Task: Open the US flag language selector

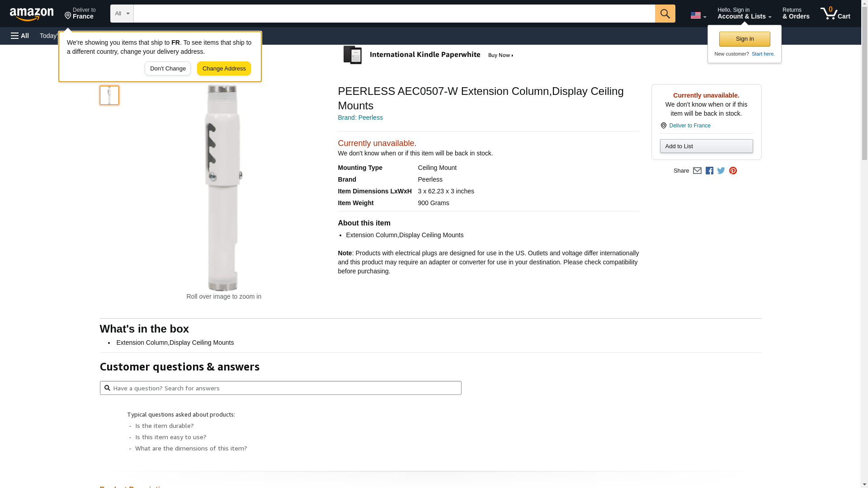Action: point(698,15)
